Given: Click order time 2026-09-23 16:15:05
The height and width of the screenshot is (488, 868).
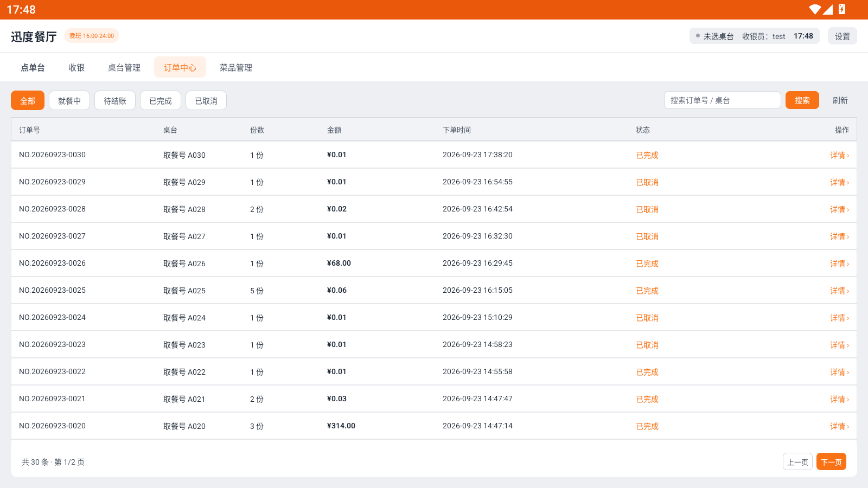Looking at the screenshot, I should [x=477, y=290].
